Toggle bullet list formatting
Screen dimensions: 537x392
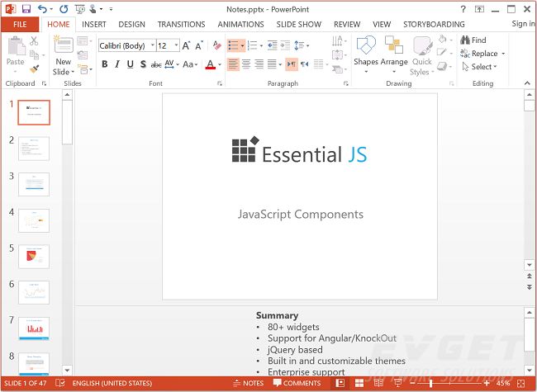234,45
